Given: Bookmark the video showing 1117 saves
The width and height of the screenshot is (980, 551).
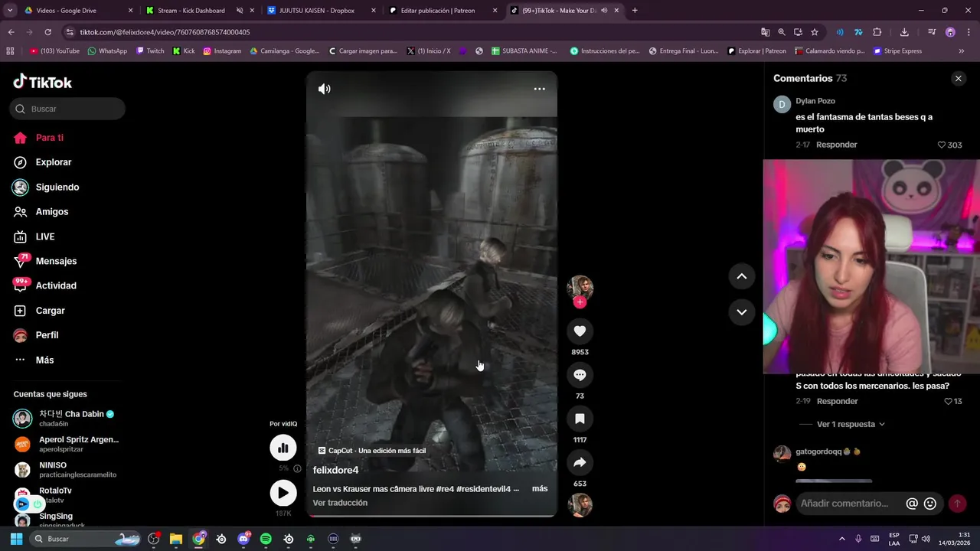Looking at the screenshot, I should [580, 419].
